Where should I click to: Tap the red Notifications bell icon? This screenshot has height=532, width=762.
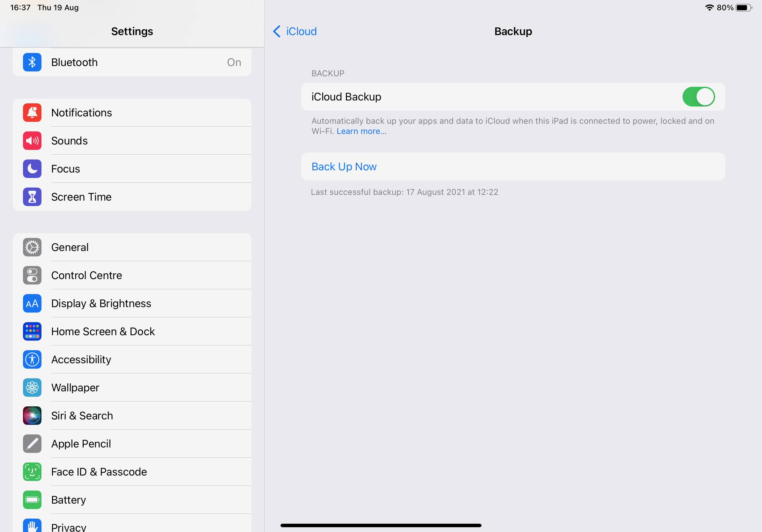coord(32,113)
